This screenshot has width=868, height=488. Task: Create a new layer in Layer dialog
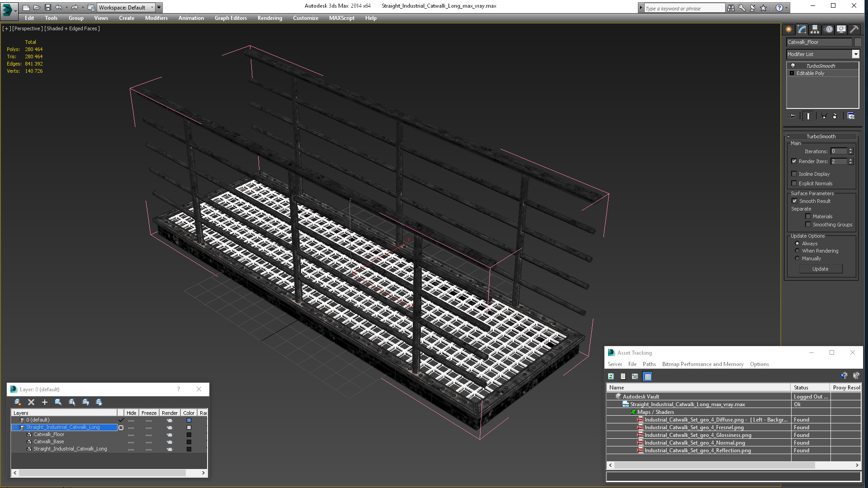(x=18, y=402)
